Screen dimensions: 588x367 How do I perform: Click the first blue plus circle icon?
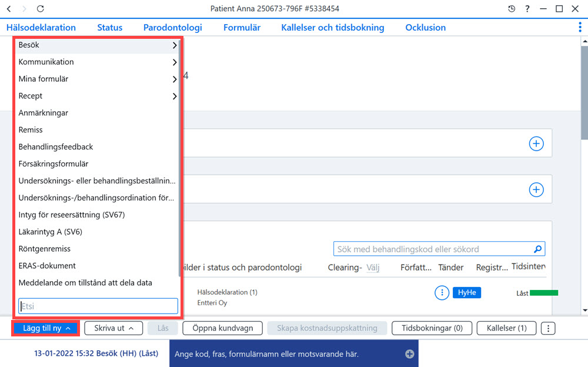(536, 144)
